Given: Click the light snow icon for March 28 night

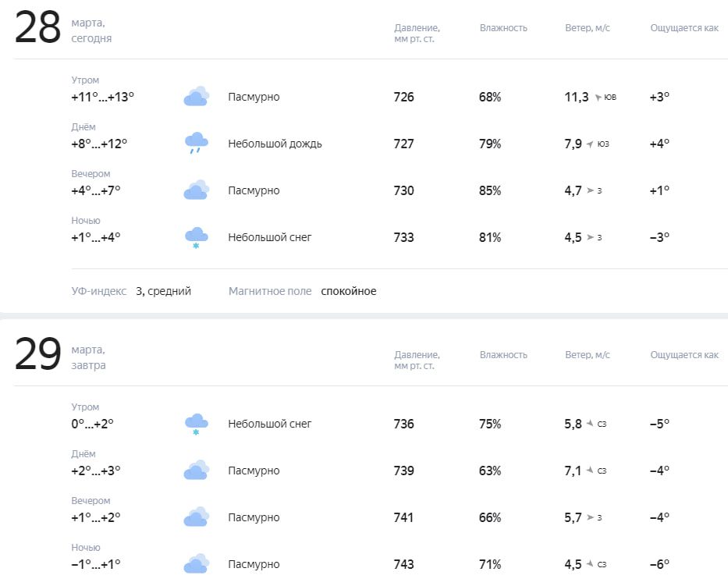Looking at the screenshot, I should pos(196,237).
